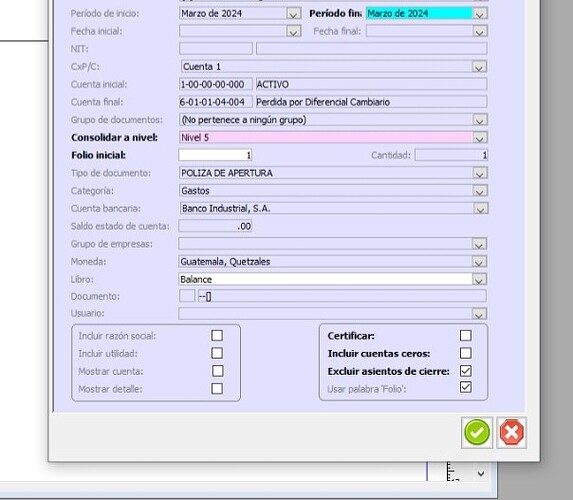Enable the Certificar checkbox
Screen dimensions: 573x500
(466, 336)
